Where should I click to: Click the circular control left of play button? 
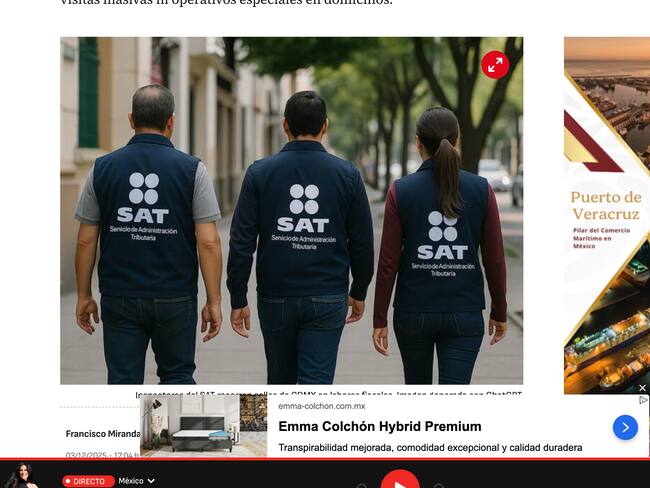[x=362, y=486]
